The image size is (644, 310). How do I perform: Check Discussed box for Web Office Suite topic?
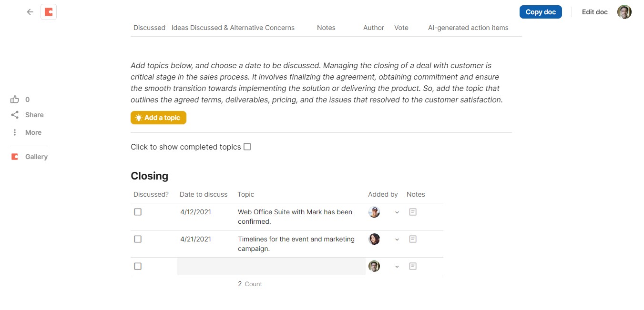coord(138,212)
